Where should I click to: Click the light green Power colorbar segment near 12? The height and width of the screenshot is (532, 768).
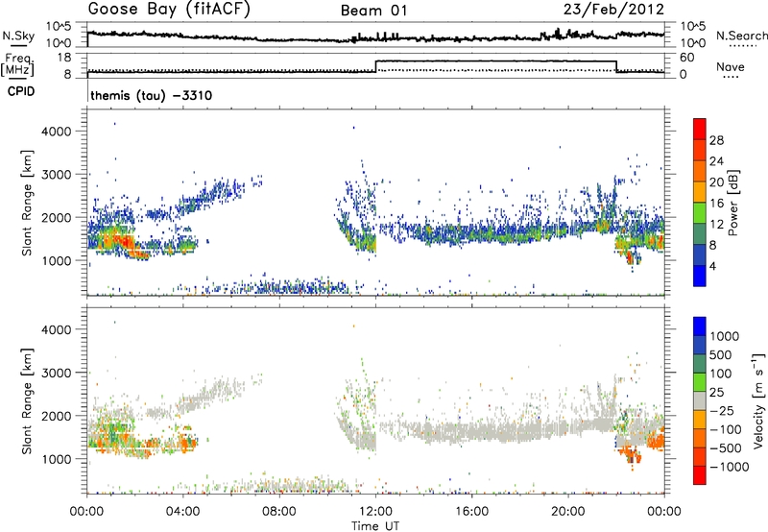click(700, 213)
